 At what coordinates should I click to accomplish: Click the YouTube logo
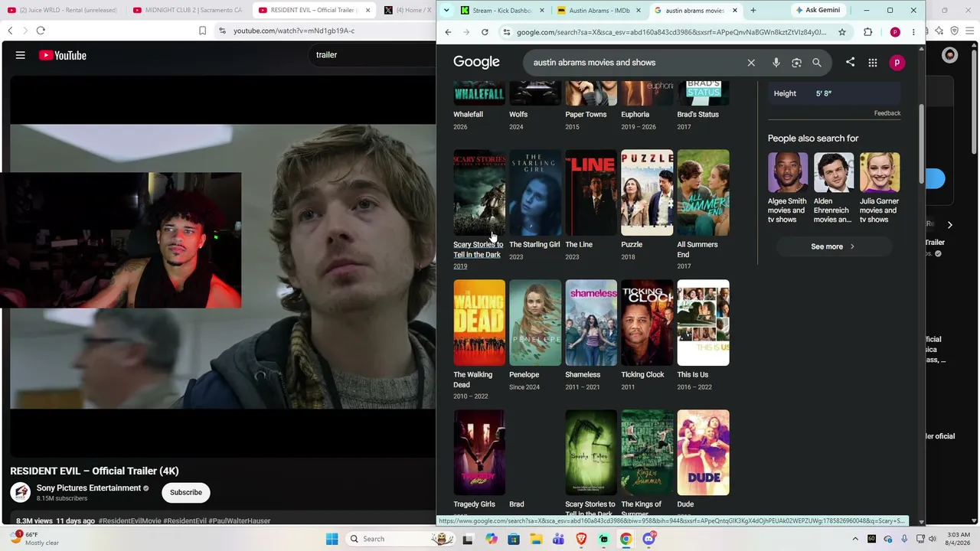point(63,55)
